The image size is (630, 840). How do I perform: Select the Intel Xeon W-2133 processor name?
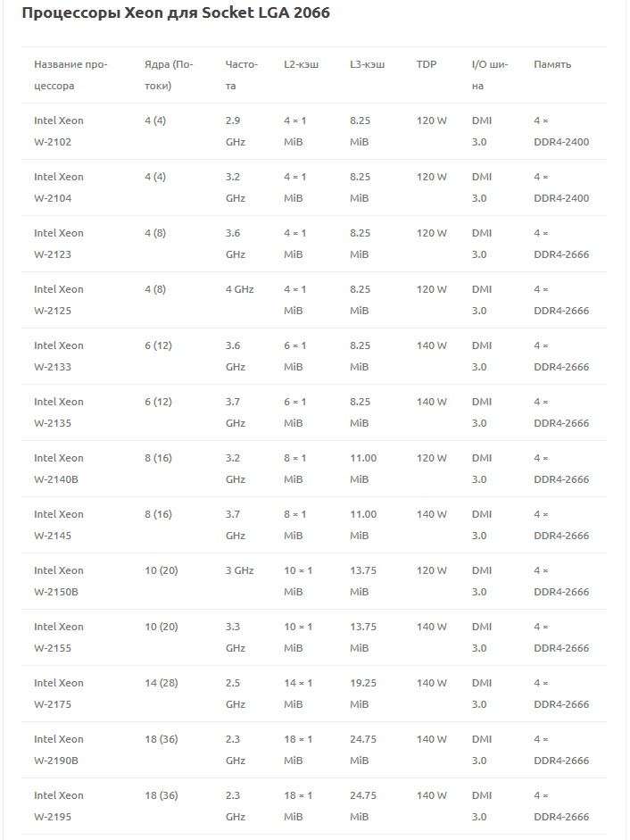click(x=59, y=356)
